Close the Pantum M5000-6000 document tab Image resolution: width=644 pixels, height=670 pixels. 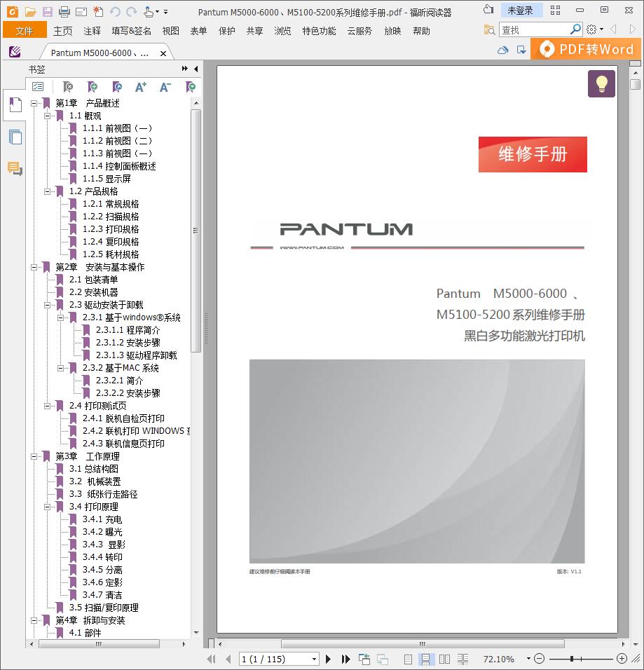coord(163,53)
